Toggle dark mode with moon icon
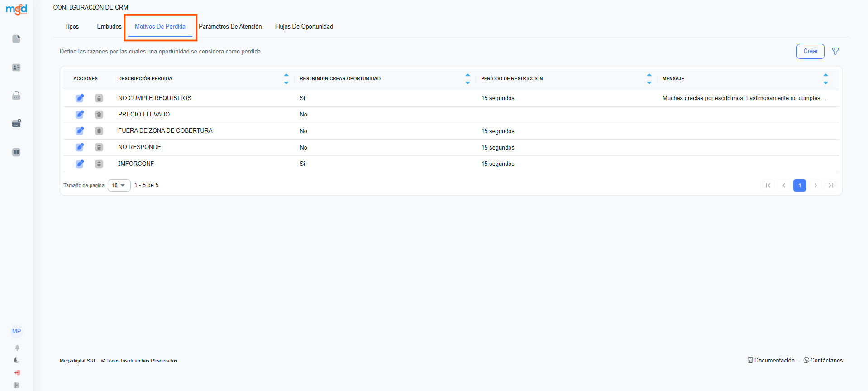 17,360
